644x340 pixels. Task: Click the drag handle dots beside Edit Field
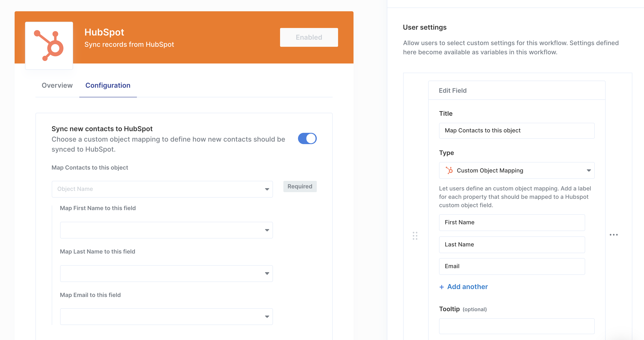point(415,236)
